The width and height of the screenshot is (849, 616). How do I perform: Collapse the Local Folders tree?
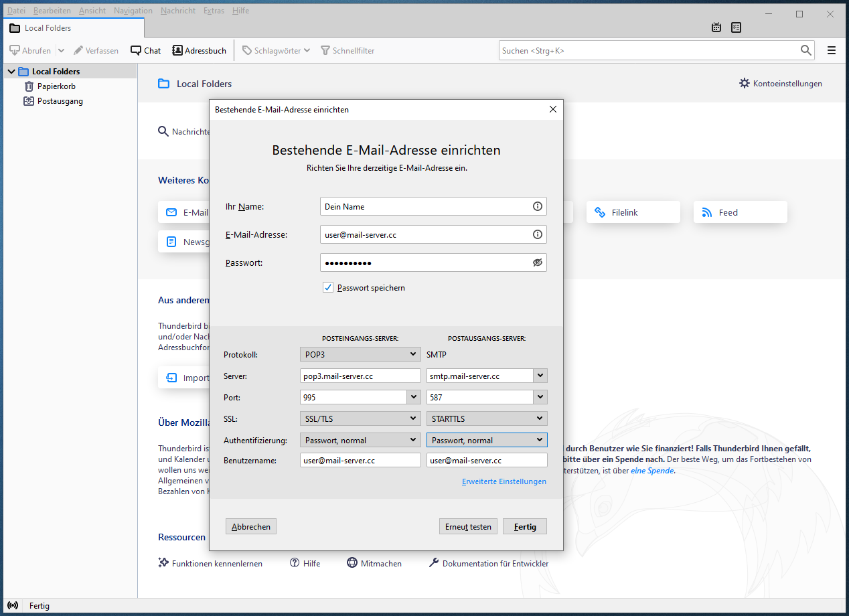coord(11,72)
